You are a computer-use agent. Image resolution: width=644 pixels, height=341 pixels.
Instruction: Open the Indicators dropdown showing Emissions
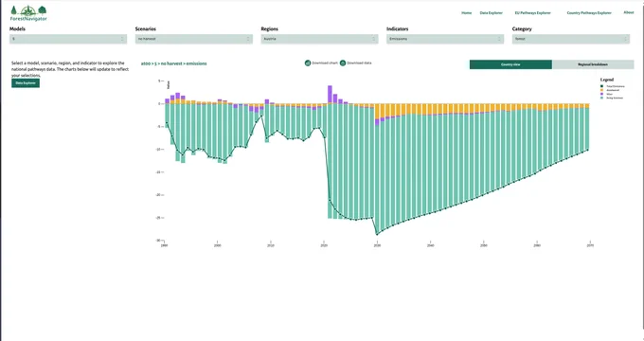coord(445,39)
